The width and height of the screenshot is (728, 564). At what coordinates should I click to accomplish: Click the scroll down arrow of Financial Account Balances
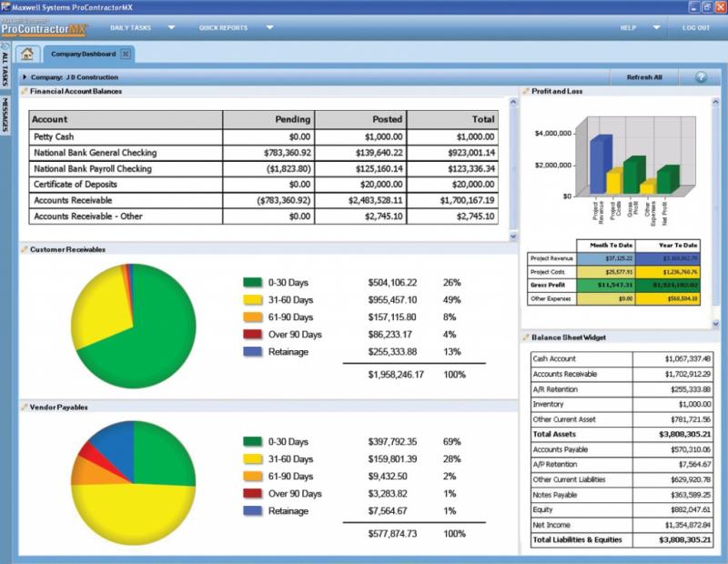coord(513,237)
